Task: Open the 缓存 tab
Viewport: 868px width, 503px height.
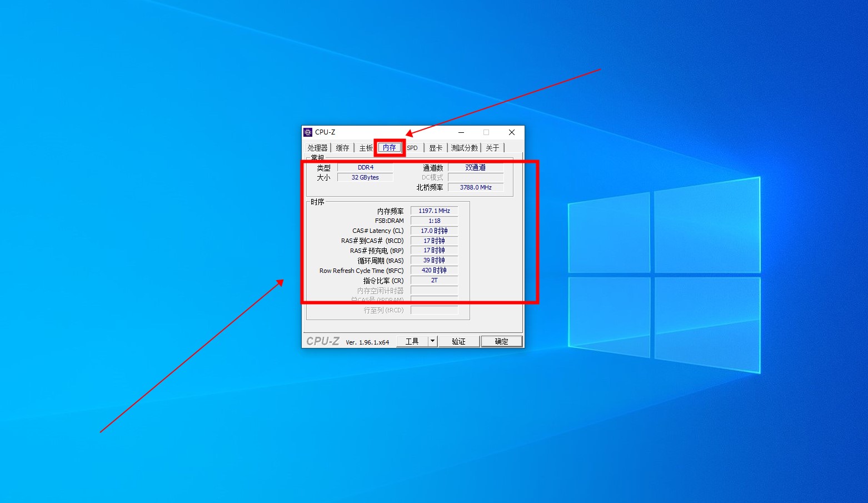Action: click(342, 148)
